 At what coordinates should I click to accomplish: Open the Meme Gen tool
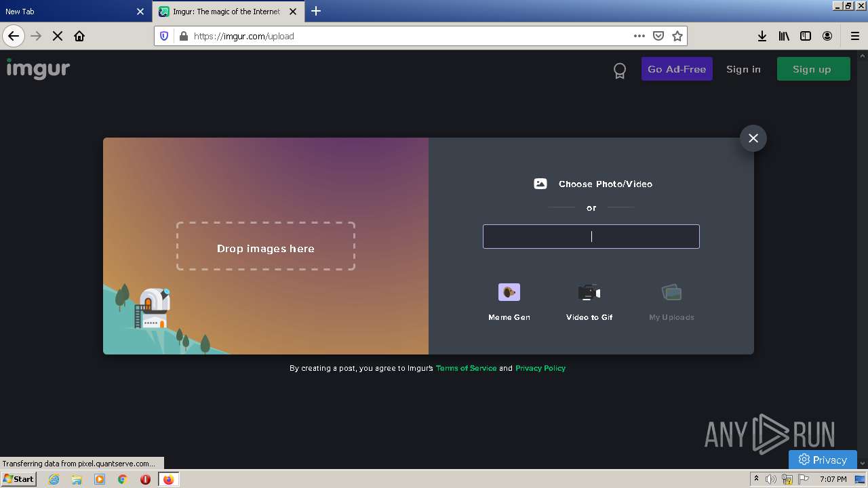509,302
